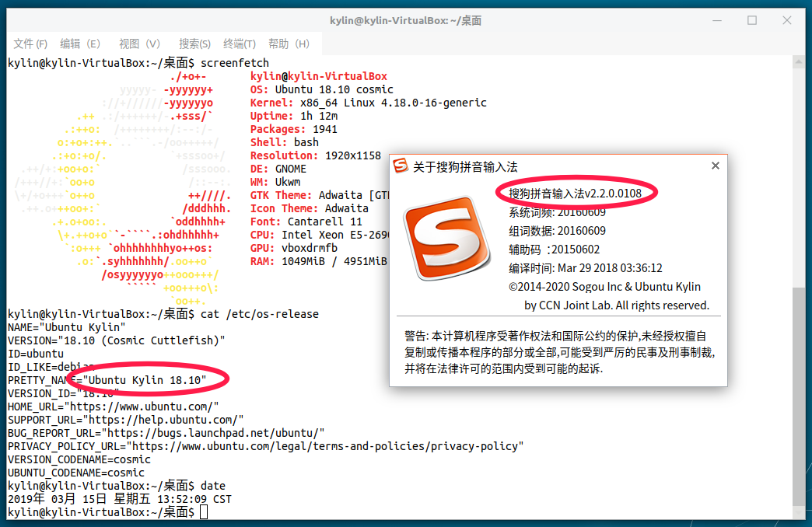This screenshot has width=812, height=527.
Task: Click the date output "2019年 03月 15日 星期五 13:52:09 CST"
Action: [120, 499]
